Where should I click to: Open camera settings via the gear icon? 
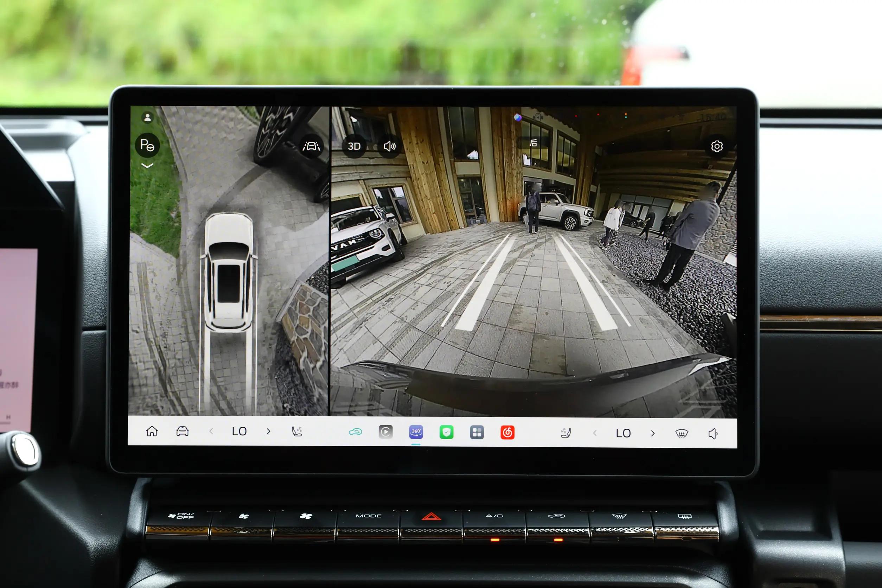pyautogui.click(x=717, y=146)
